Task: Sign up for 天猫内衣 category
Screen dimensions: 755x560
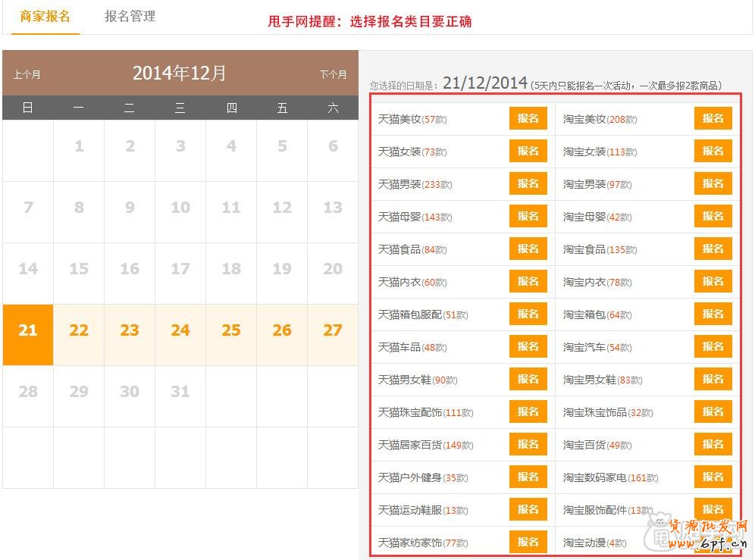Action: click(x=528, y=281)
